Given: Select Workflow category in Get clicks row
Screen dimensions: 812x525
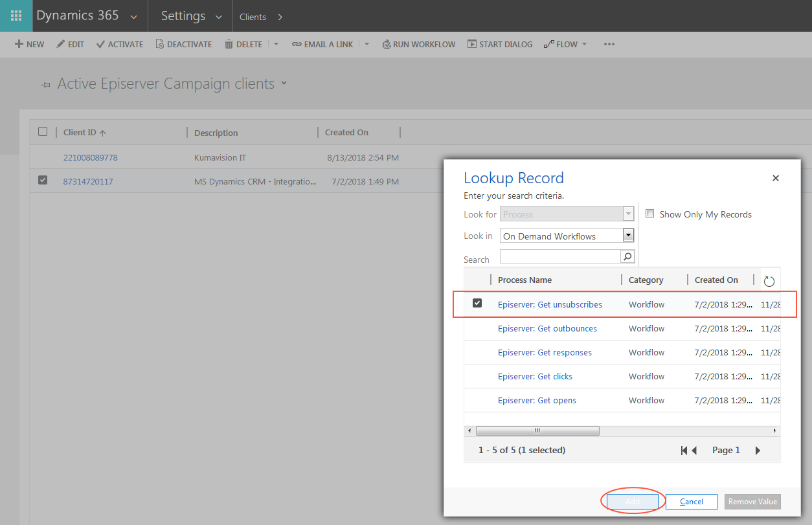Looking at the screenshot, I should (646, 376).
